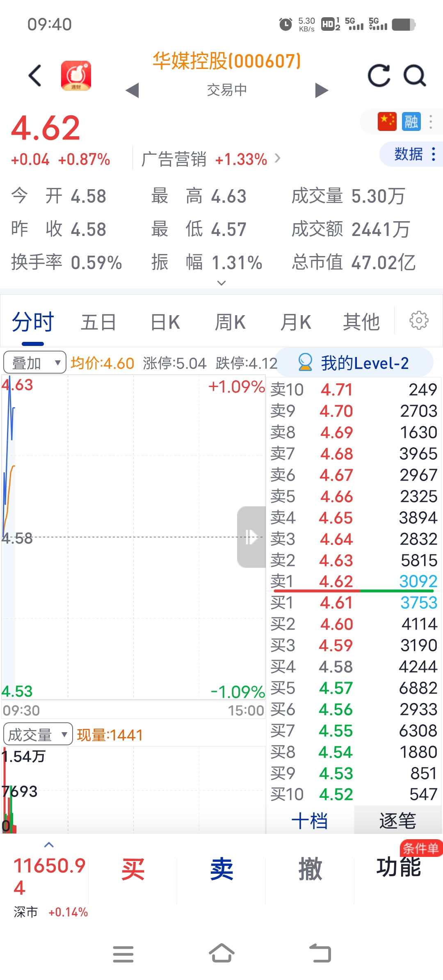
Task: Select 卖5 price 4.66 row
Action: click(x=354, y=496)
